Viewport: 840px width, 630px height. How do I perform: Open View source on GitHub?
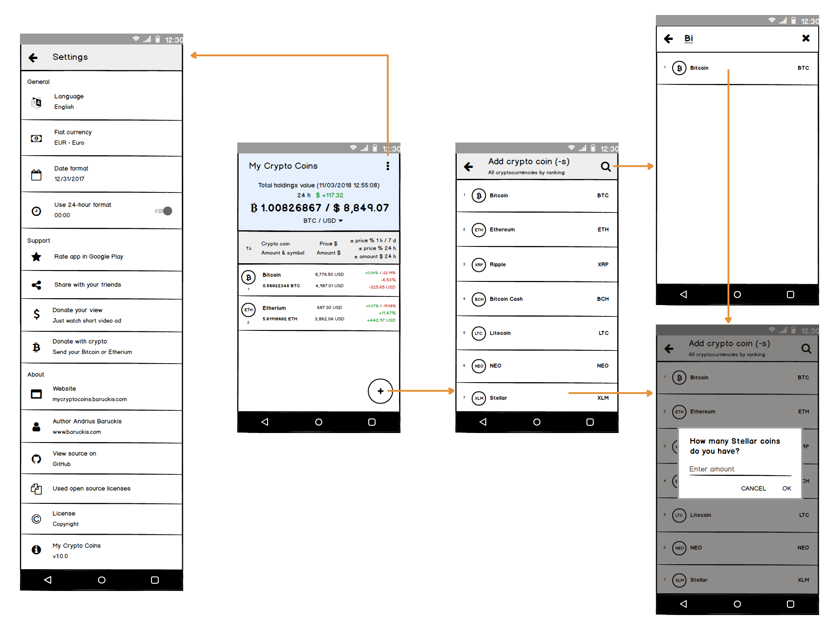[x=102, y=459]
